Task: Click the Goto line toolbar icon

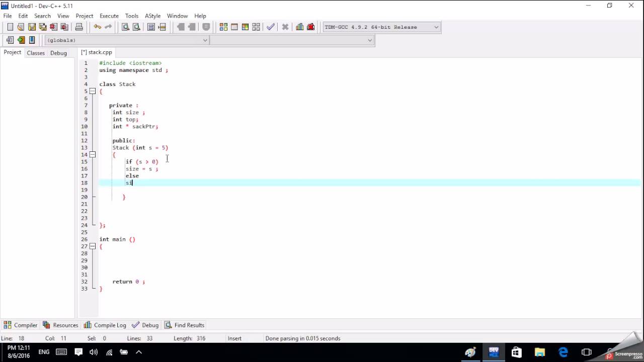Action: [162, 27]
